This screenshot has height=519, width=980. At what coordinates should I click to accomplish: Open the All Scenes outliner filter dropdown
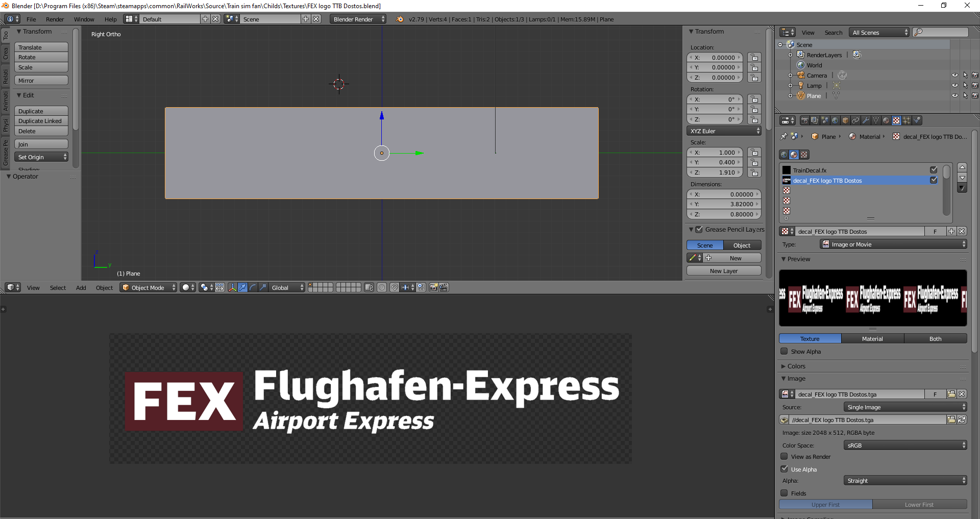(x=879, y=32)
